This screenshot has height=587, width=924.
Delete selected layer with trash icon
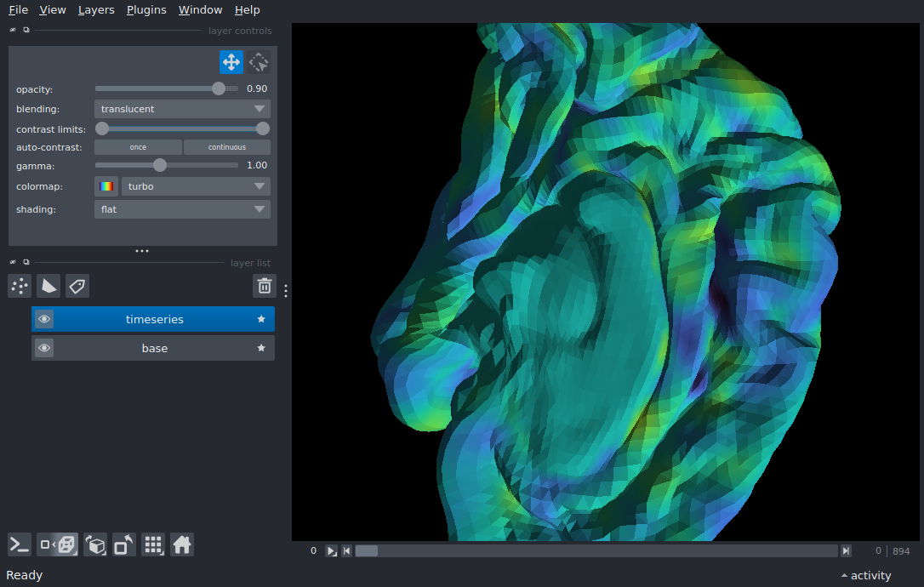coord(265,286)
